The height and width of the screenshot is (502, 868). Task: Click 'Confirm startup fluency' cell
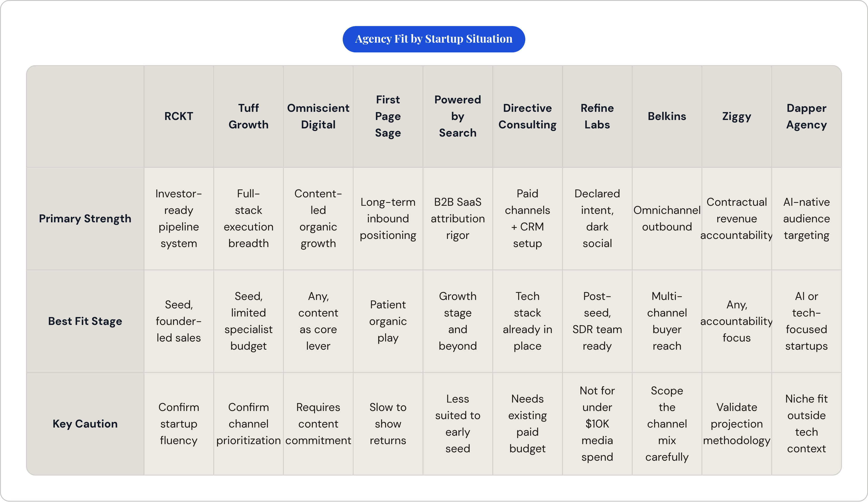[179, 424]
